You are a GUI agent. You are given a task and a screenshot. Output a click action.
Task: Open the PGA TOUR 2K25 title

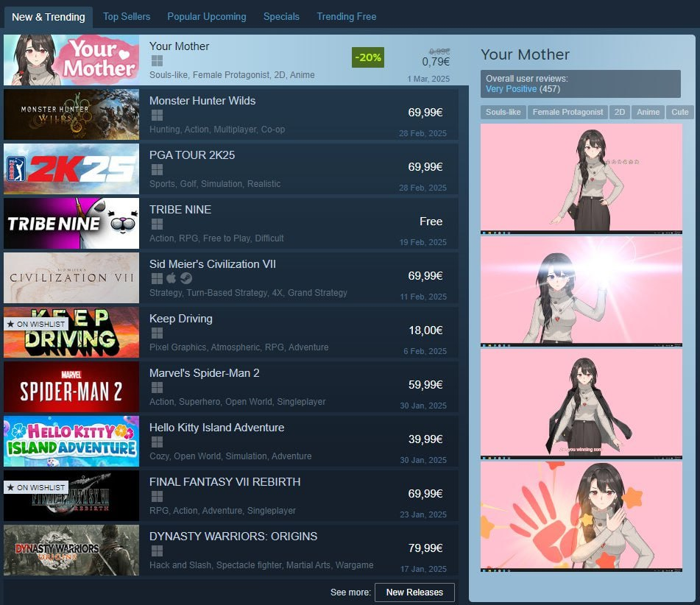[x=192, y=155]
